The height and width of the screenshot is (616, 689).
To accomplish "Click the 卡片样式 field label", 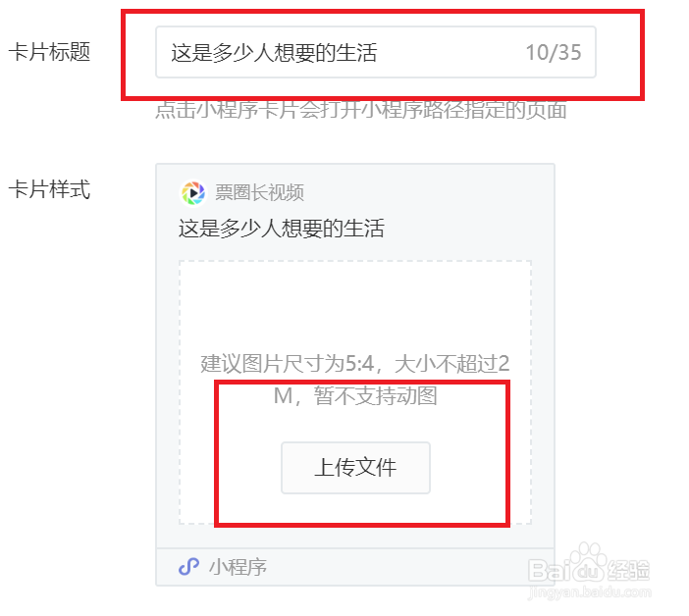I will tap(49, 189).
